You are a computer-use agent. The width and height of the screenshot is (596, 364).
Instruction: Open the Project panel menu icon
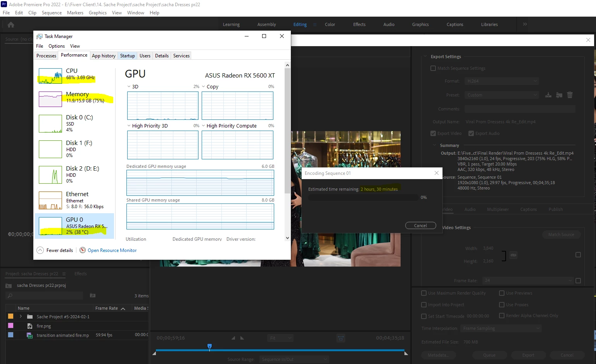click(x=64, y=274)
